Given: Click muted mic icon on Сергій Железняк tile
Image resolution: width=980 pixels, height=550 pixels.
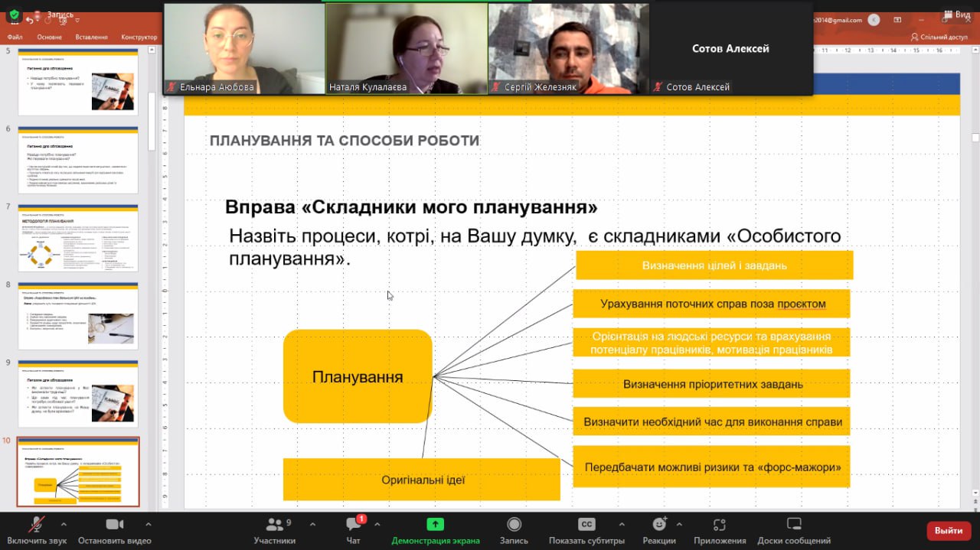Looking at the screenshot, I should tap(495, 87).
